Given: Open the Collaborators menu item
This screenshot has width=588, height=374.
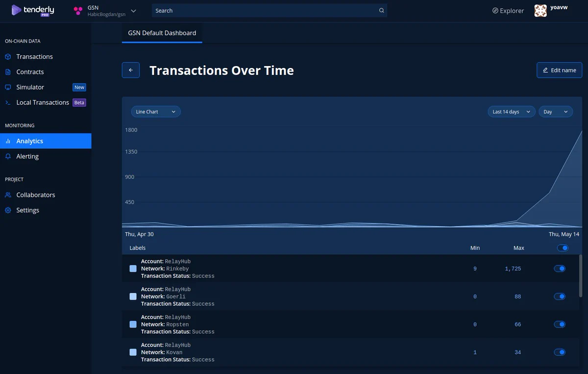Looking at the screenshot, I should pyautogui.click(x=46, y=195).
